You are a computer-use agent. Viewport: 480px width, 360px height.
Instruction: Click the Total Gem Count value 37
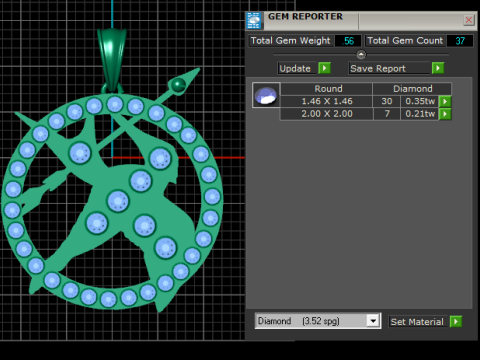click(x=460, y=41)
